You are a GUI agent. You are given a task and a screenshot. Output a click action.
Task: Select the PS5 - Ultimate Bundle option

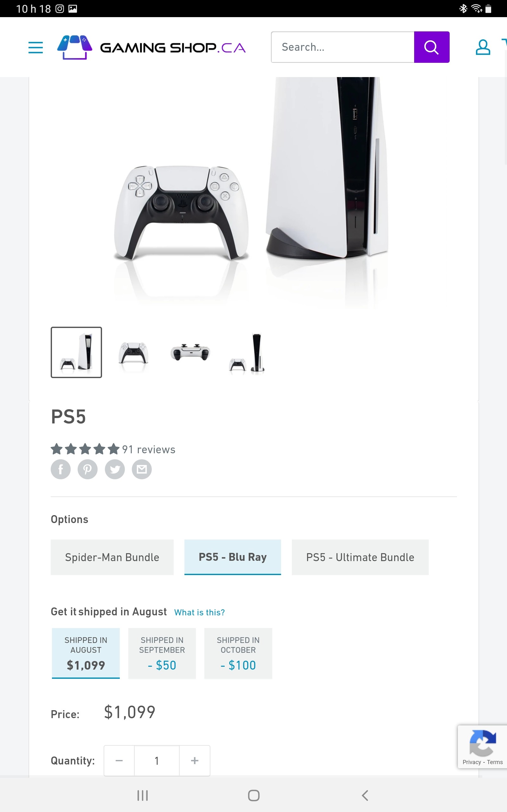360,557
